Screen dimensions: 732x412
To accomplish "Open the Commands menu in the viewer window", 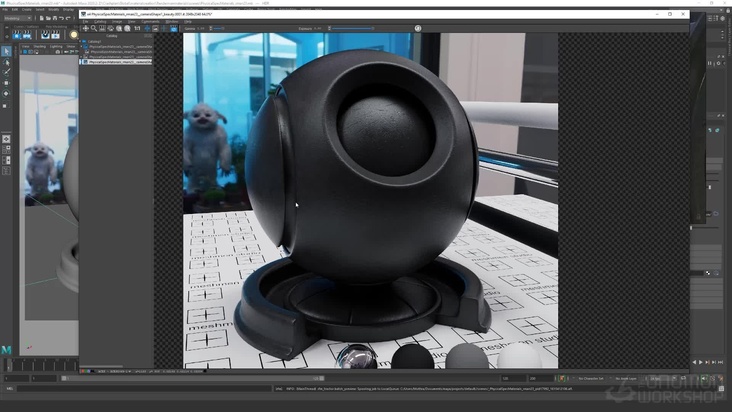I will pos(150,21).
